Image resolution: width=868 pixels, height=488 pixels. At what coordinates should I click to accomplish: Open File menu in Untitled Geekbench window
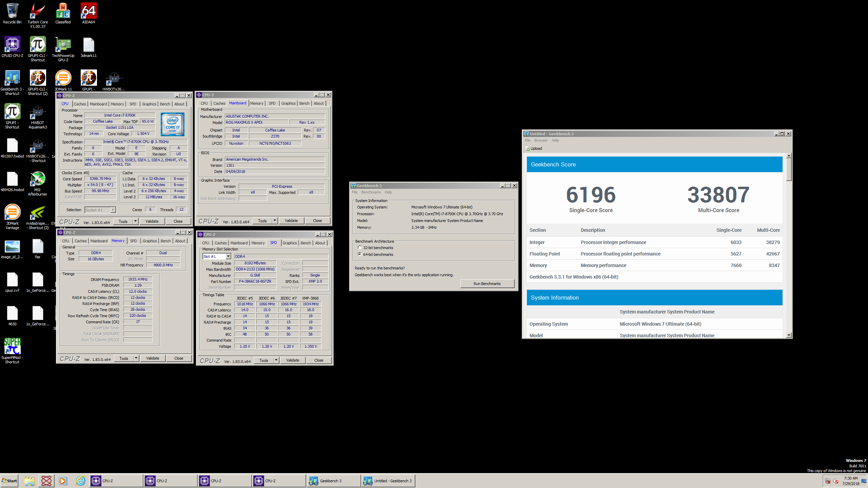(x=527, y=140)
